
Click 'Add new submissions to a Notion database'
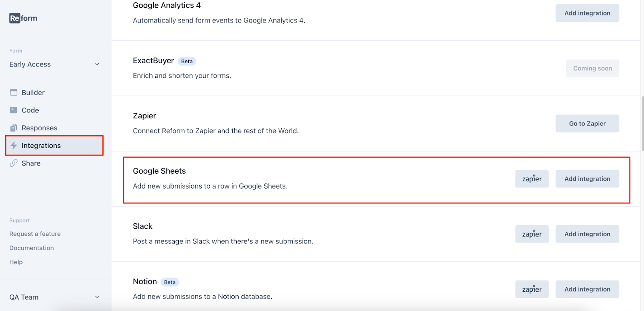pyautogui.click(x=202, y=296)
